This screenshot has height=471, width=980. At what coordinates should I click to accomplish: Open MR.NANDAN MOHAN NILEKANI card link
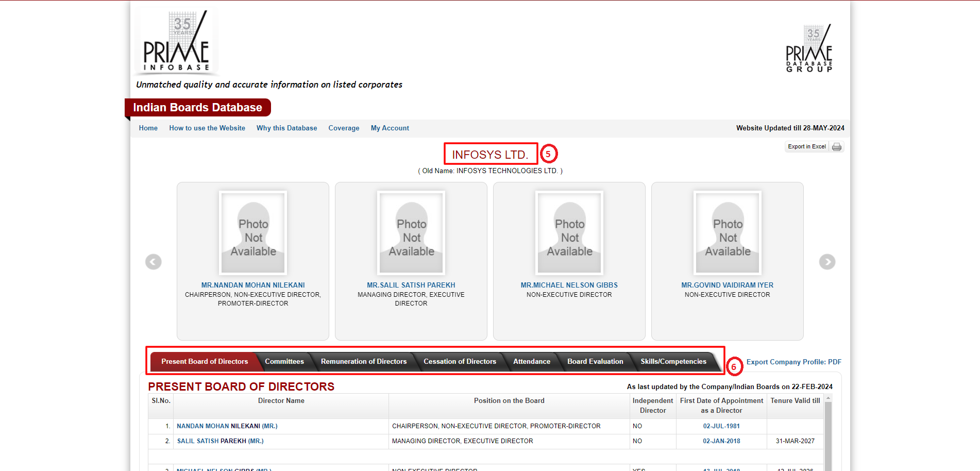coord(253,285)
